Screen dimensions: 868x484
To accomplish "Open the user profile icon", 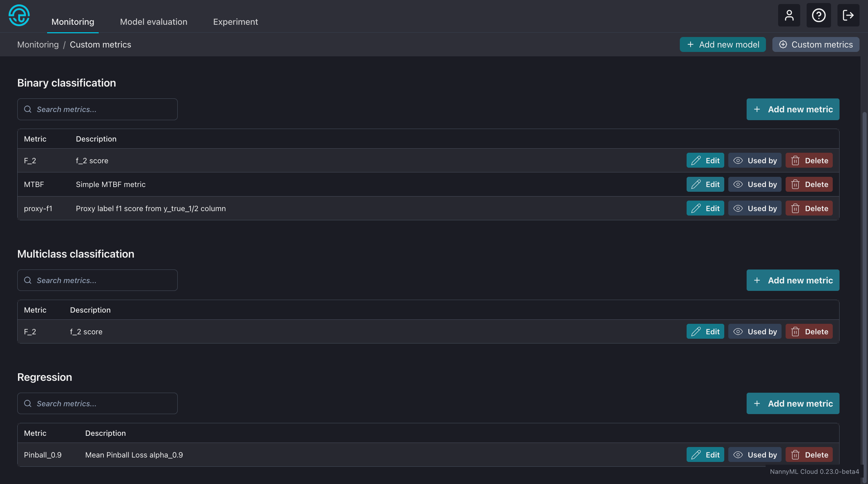I will pos(789,15).
